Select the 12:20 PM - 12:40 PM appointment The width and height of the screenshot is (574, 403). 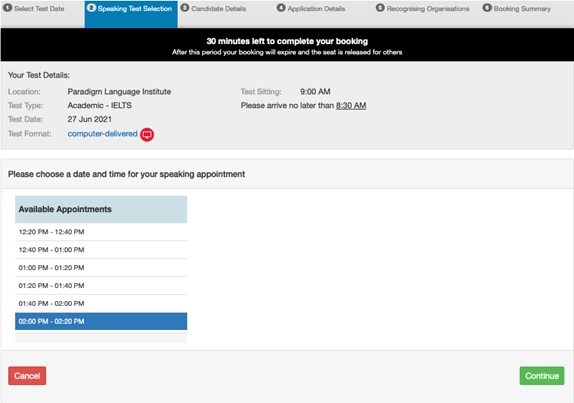coord(101,232)
